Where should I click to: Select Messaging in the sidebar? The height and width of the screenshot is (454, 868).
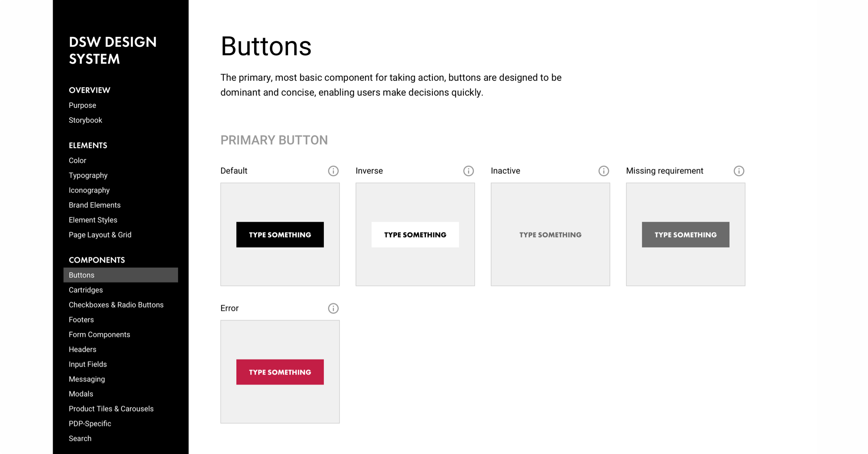tap(87, 380)
